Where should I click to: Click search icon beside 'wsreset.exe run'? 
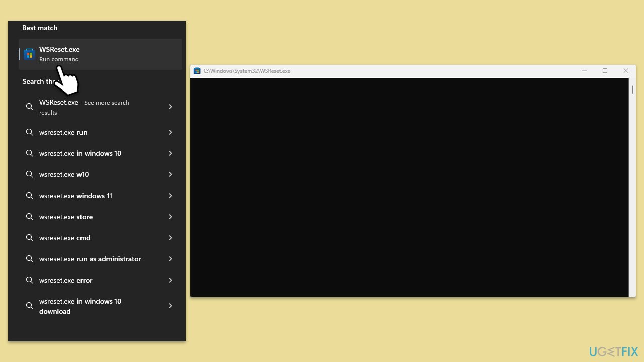(30, 132)
